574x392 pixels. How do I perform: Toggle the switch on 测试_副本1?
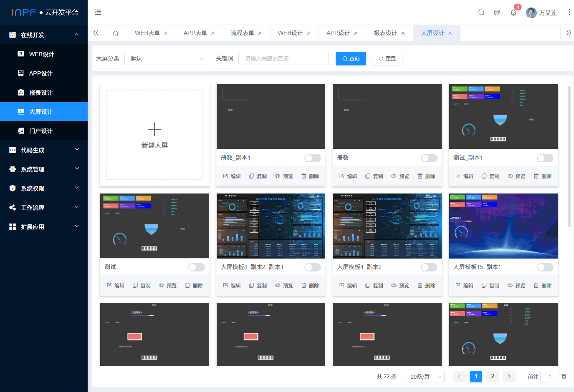545,158
